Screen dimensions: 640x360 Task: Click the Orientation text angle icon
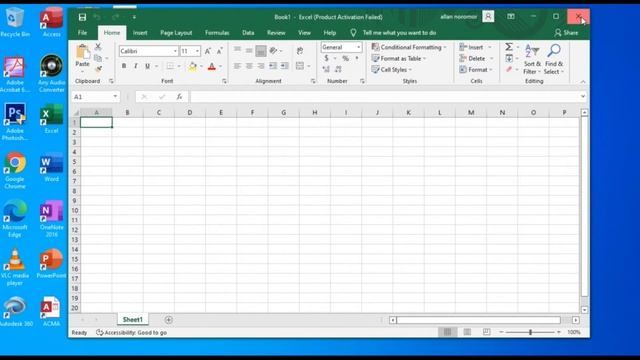point(273,51)
